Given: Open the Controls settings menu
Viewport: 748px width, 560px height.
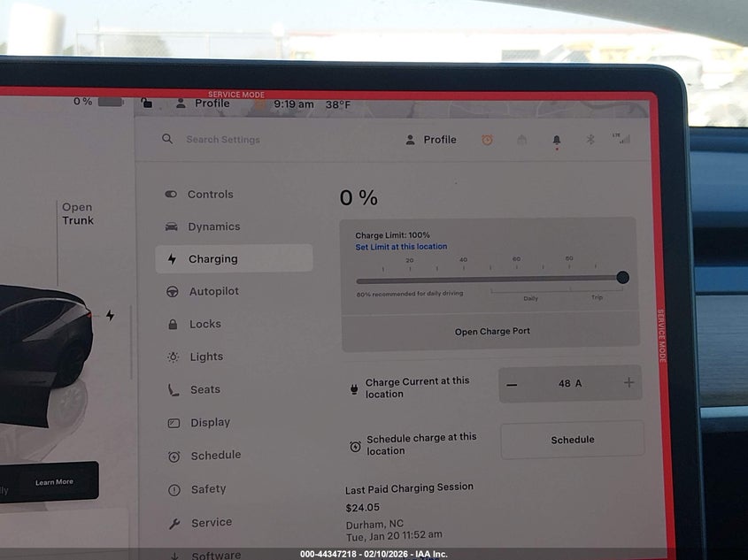Looking at the screenshot, I should (x=210, y=195).
